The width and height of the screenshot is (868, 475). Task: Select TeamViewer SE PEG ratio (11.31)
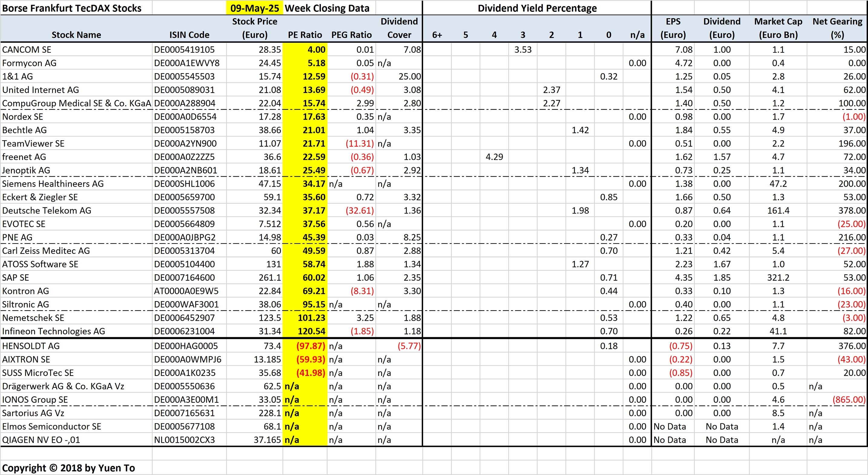351,144
